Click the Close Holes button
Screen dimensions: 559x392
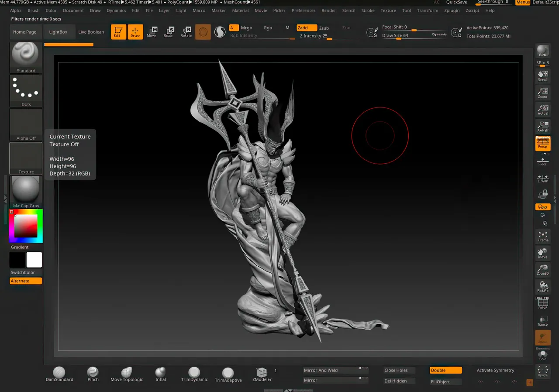399,370
